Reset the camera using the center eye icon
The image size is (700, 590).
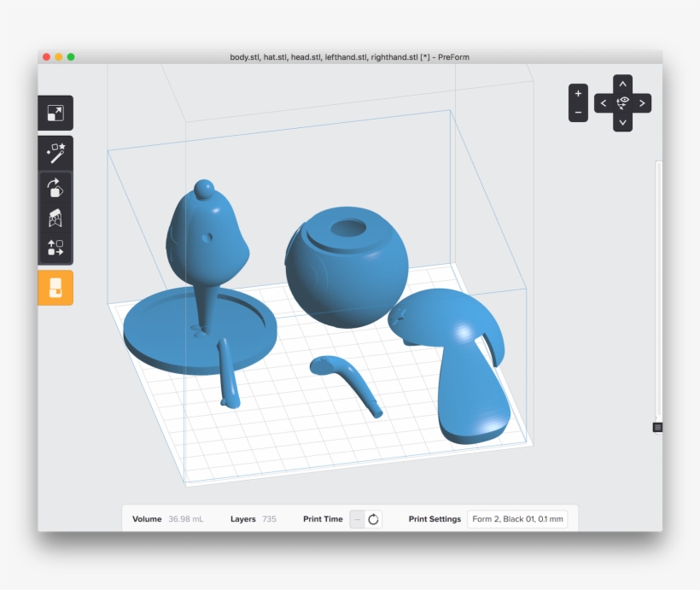(622, 101)
